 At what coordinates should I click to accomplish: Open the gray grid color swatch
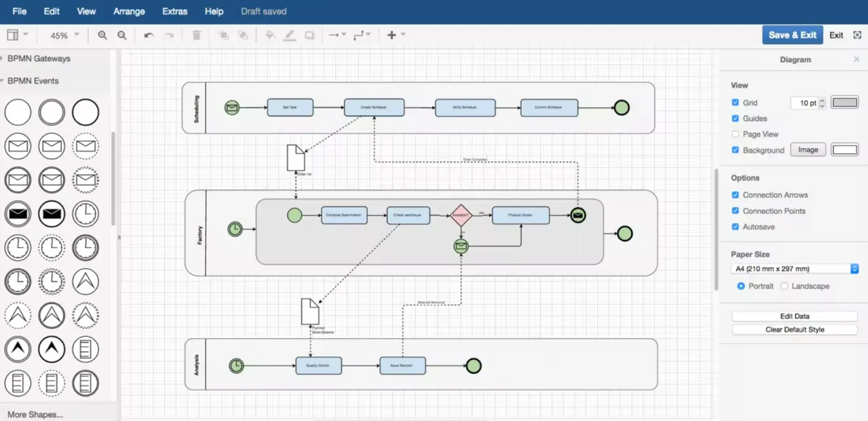click(x=845, y=103)
